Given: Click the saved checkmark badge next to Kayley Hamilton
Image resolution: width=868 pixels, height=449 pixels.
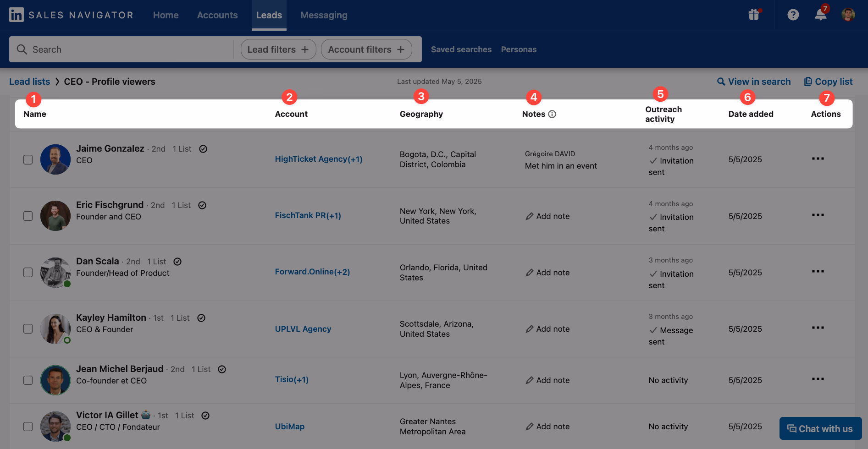Looking at the screenshot, I should [x=201, y=318].
